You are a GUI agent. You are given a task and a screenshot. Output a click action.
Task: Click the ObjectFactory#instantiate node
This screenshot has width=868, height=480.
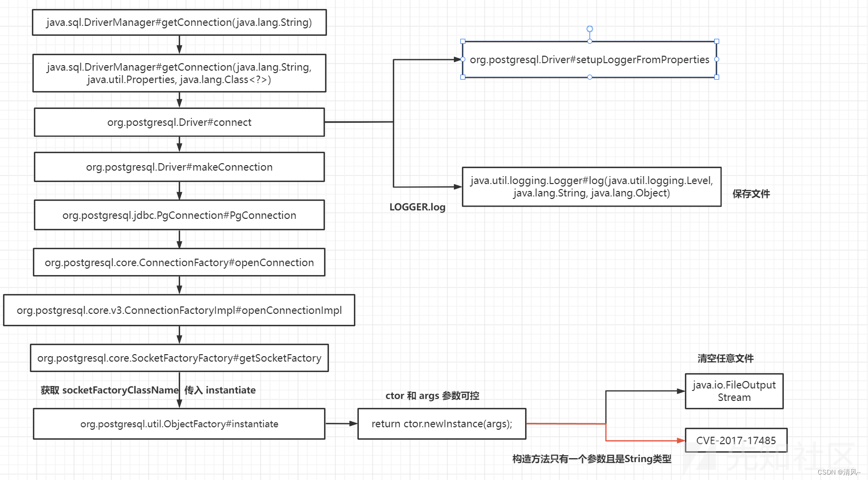click(x=179, y=424)
